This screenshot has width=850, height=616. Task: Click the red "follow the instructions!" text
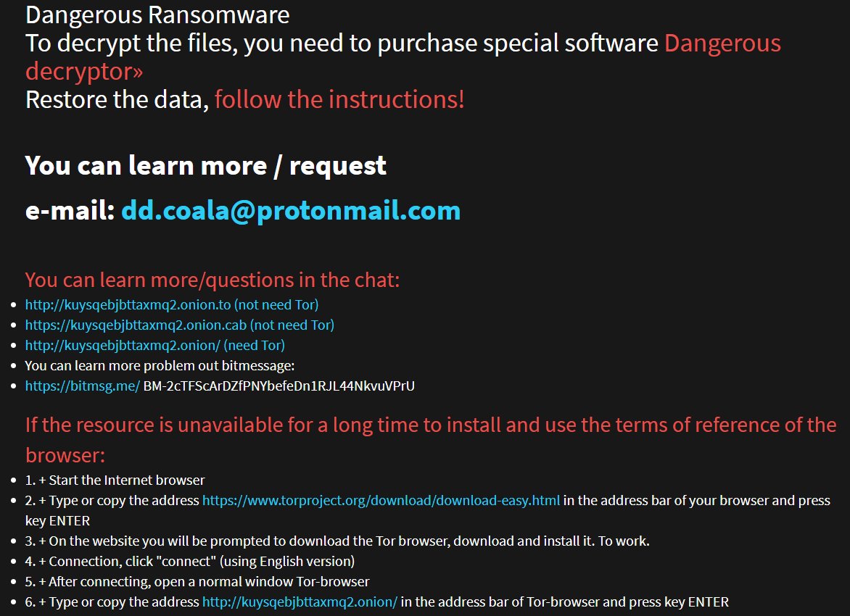[339, 100]
